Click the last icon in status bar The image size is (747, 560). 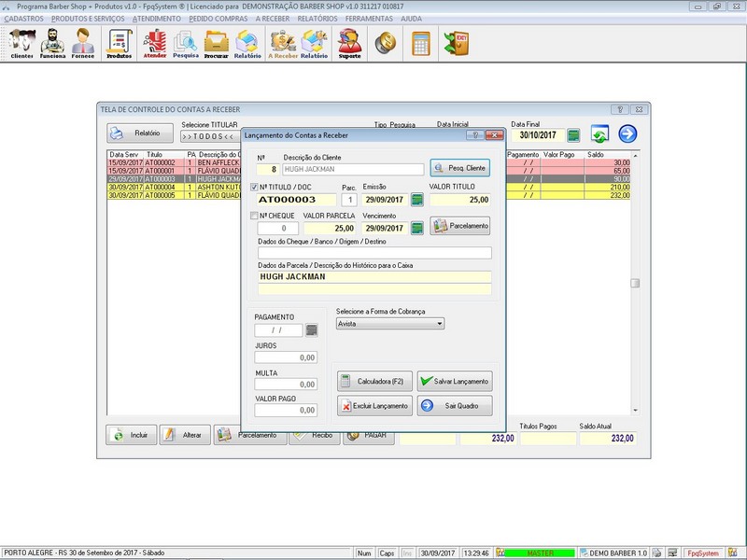pos(732,553)
